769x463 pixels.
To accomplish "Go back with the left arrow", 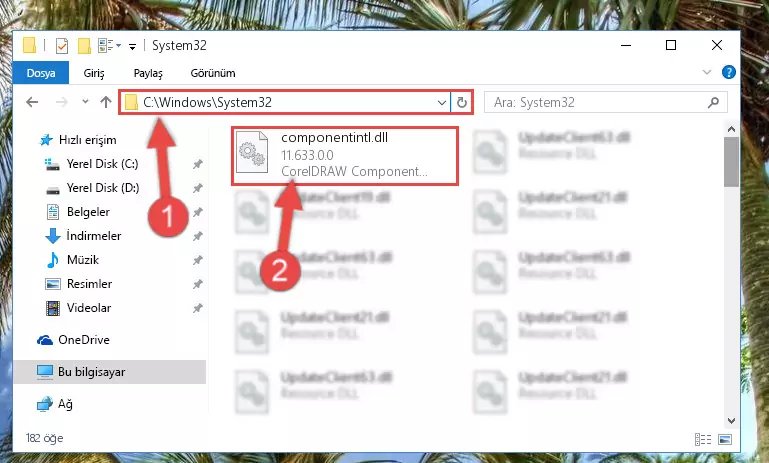I will [32, 102].
